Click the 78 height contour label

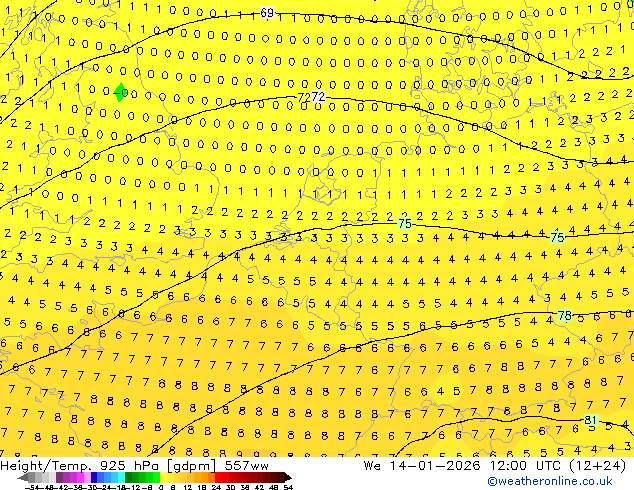pyautogui.click(x=564, y=315)
